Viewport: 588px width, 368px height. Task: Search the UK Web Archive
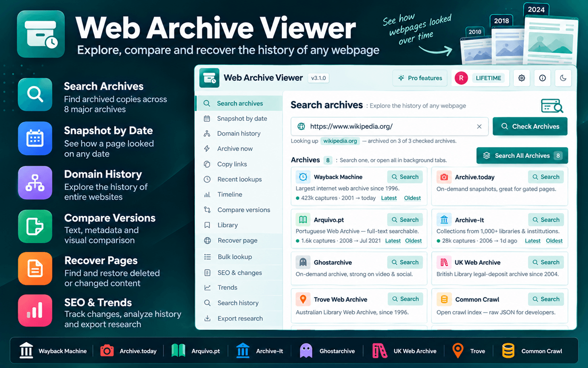[x=546, y=262]
